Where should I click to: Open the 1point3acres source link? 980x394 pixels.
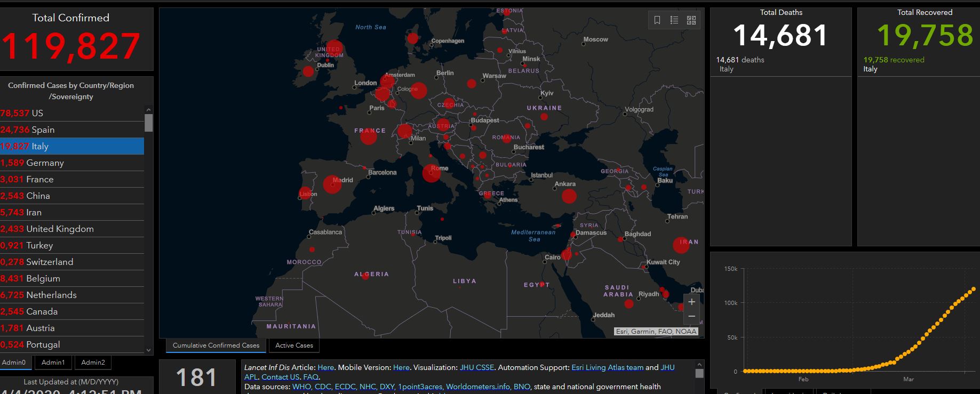[x=420, y=387]
